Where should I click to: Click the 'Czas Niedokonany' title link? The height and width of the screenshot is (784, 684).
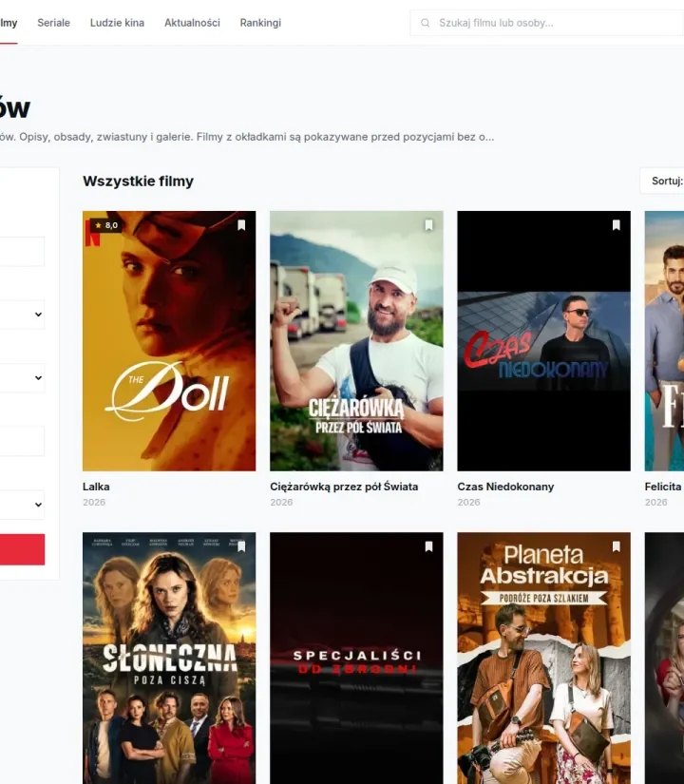[505, 487]
